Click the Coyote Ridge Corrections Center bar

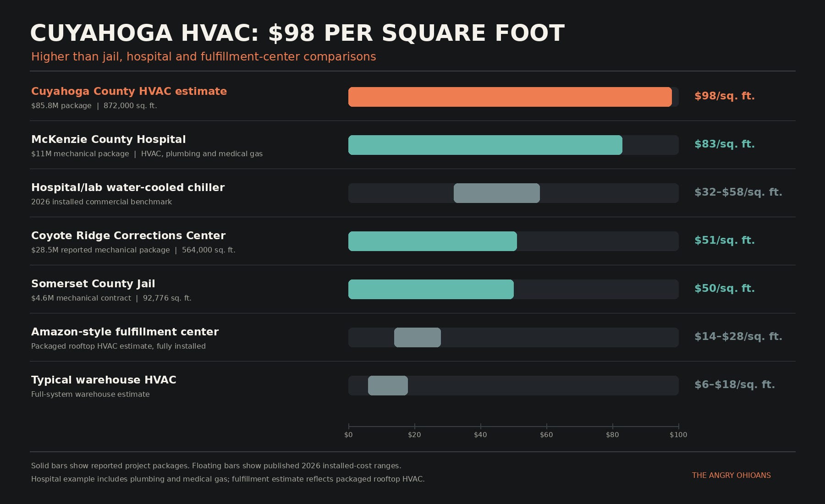coord(433,241)
